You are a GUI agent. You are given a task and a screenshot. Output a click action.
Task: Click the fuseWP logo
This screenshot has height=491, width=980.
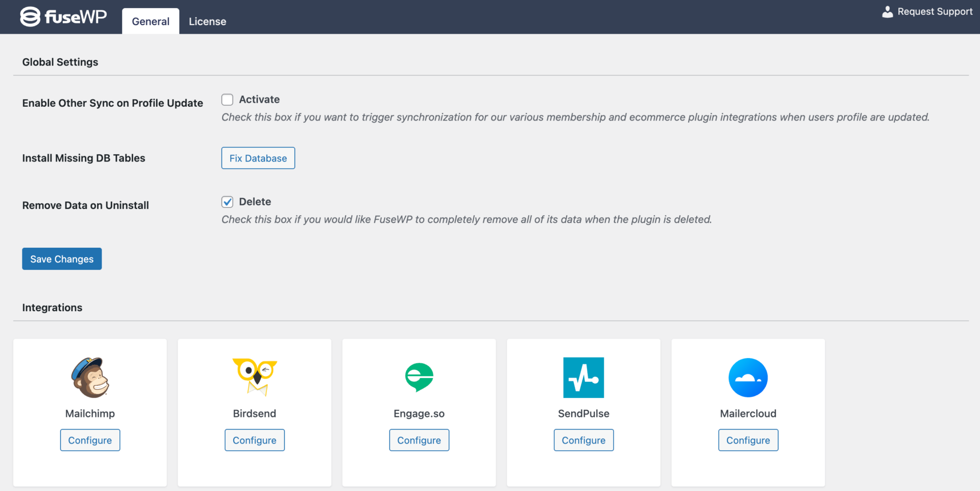click(63, 16)
